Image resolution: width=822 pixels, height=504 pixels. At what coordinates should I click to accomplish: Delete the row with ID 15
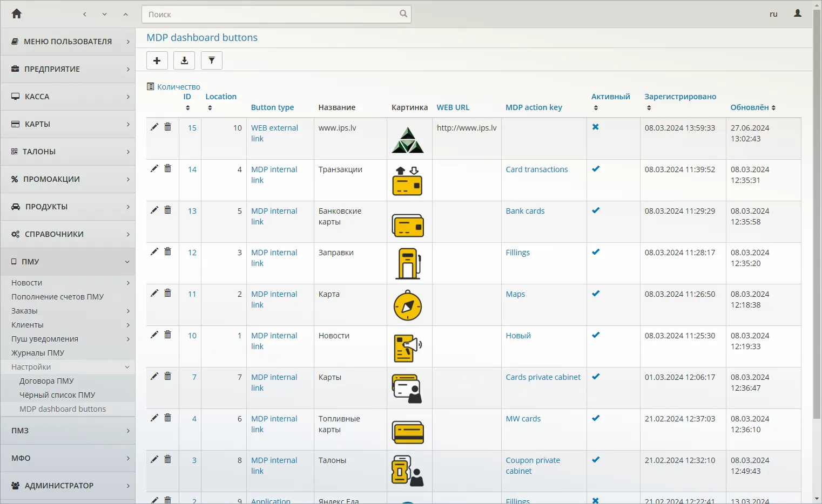click(x=168, y=127)
